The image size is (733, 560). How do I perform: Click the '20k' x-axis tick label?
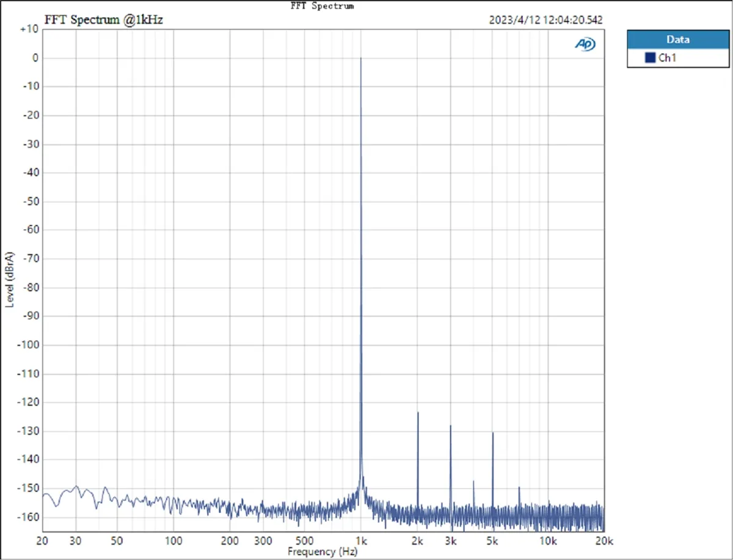coord(604,540)
